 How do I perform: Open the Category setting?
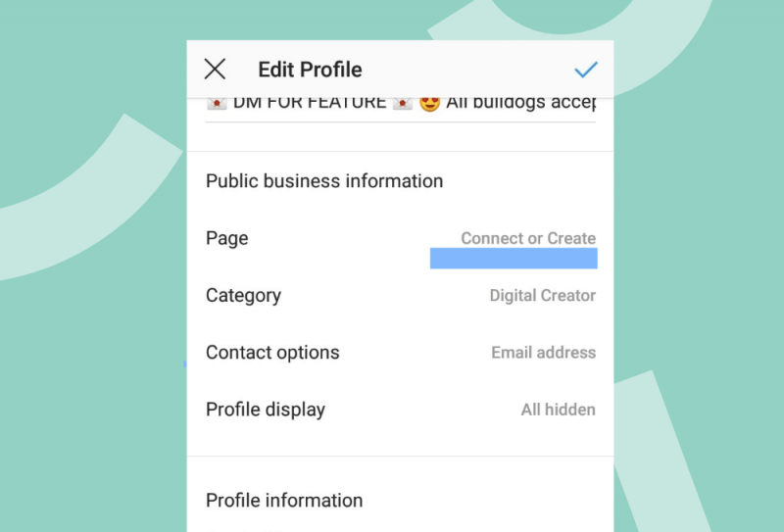coord(401,295)
